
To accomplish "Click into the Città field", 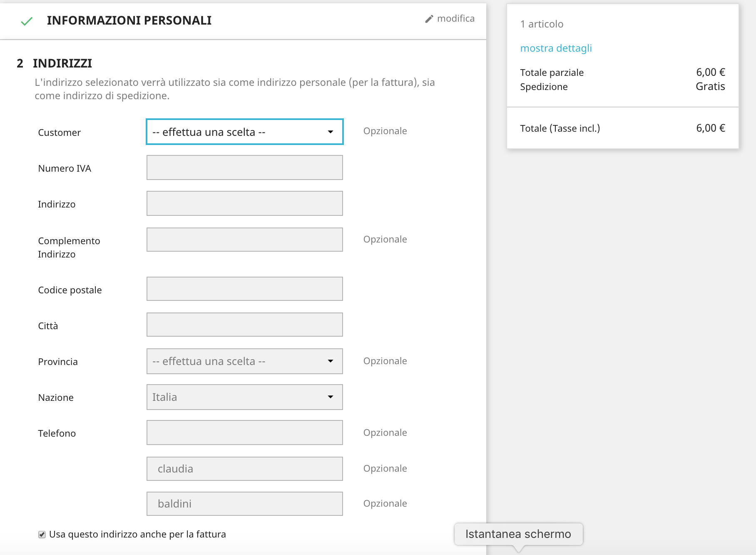I will pos(244,325).
